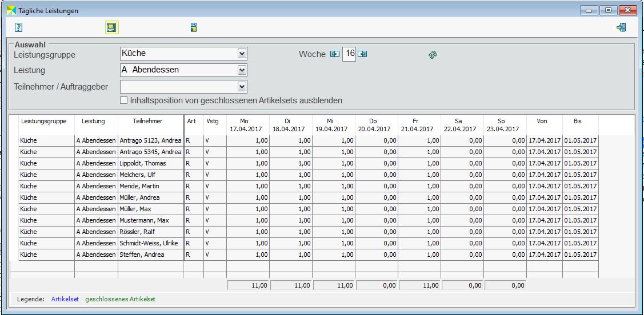The height and width of the screenshot is (315, 644).
Task: Minimize the Tägliche Leistungen window
Action: point(589,11)
